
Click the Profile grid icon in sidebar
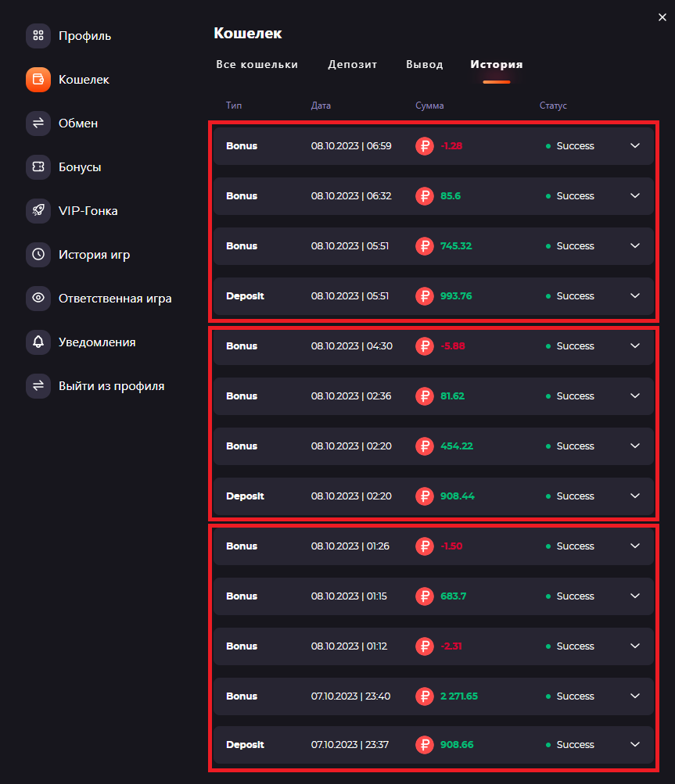(38, 36)
